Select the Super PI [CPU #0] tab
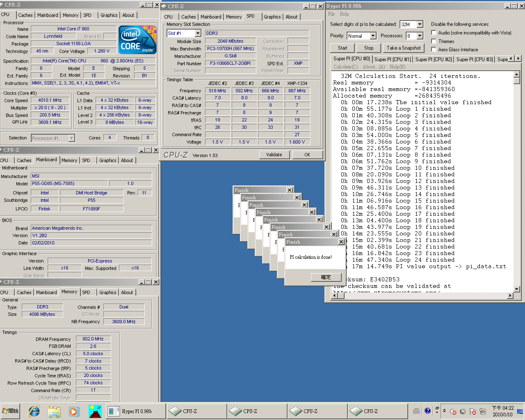The image size is (525, 420). tap(352, 59)
